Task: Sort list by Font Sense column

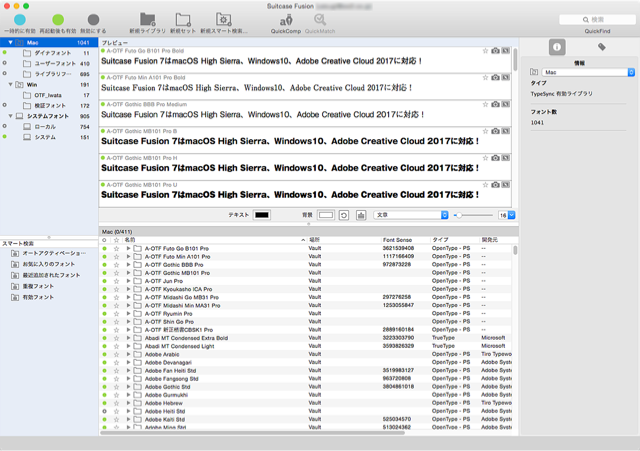Action: point(405,240)
